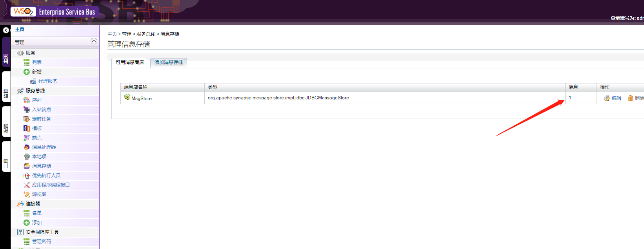This screenshot has height=249, width=644.
Task: Open the 优先执行人员 link
Action: coord(46,176)
